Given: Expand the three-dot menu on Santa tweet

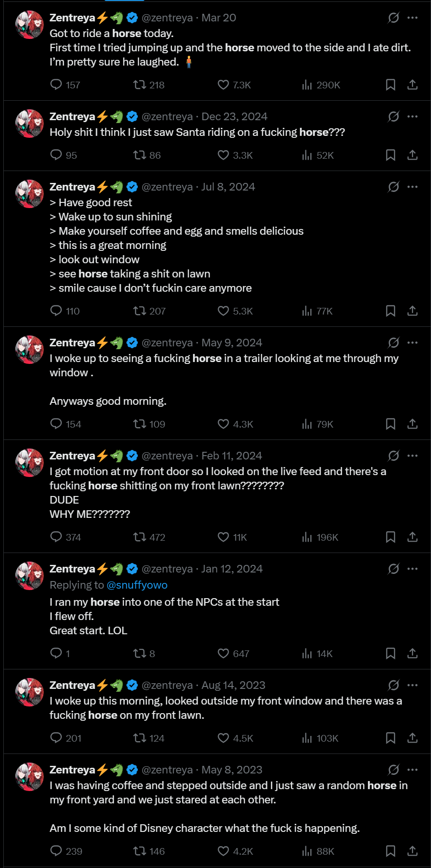Looking at the screenshot, I should pyautogui.click(x=412, y=116).
